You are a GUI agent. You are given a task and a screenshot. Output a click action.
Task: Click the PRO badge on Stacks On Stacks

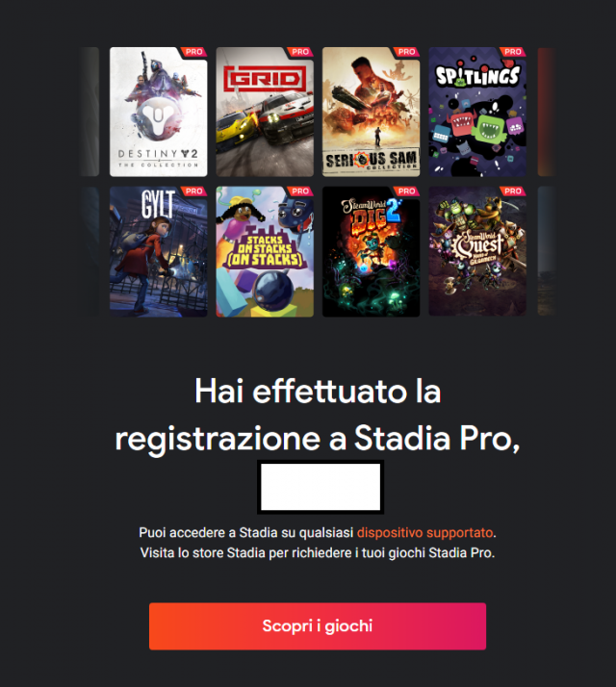[x=300, y=191]
